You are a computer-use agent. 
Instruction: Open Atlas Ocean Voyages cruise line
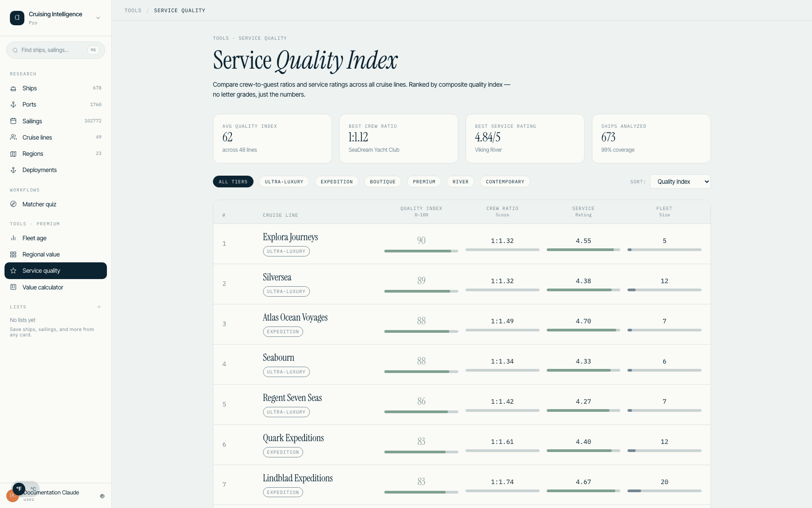point(295,317)
